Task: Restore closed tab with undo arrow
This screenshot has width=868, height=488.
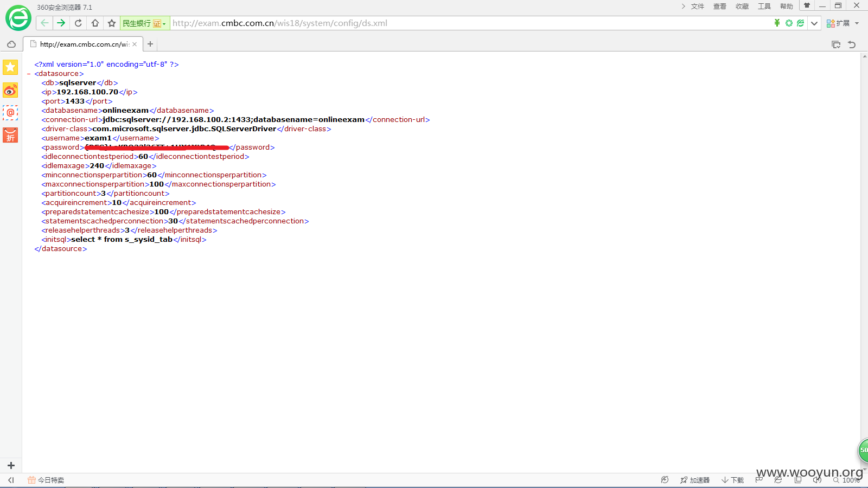Action: (852, 44)
